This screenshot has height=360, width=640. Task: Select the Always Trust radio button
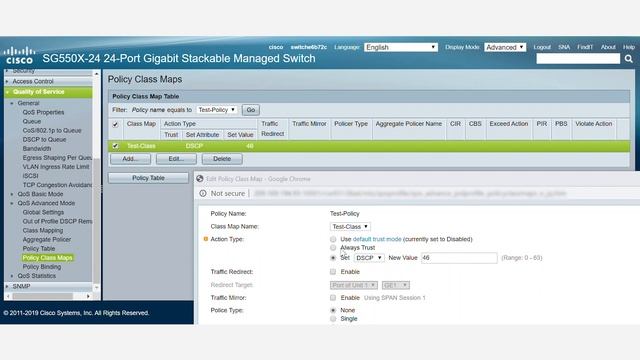[x=333, y=248]
